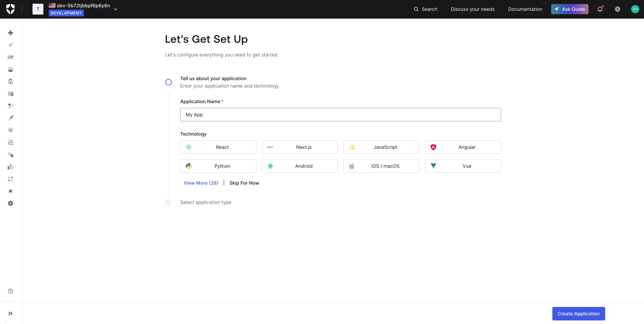The image size is (644, 324).
Task: Open the Settings gear in sidebar
Action: (11, 203)
